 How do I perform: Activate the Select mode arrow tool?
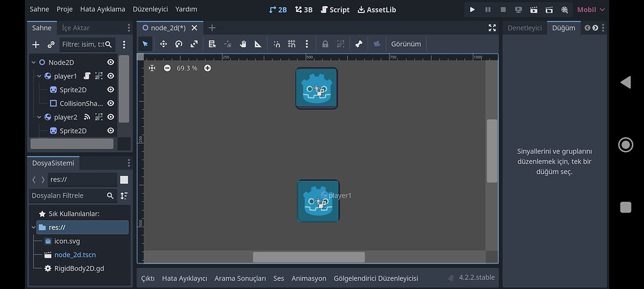pos(145,44)
